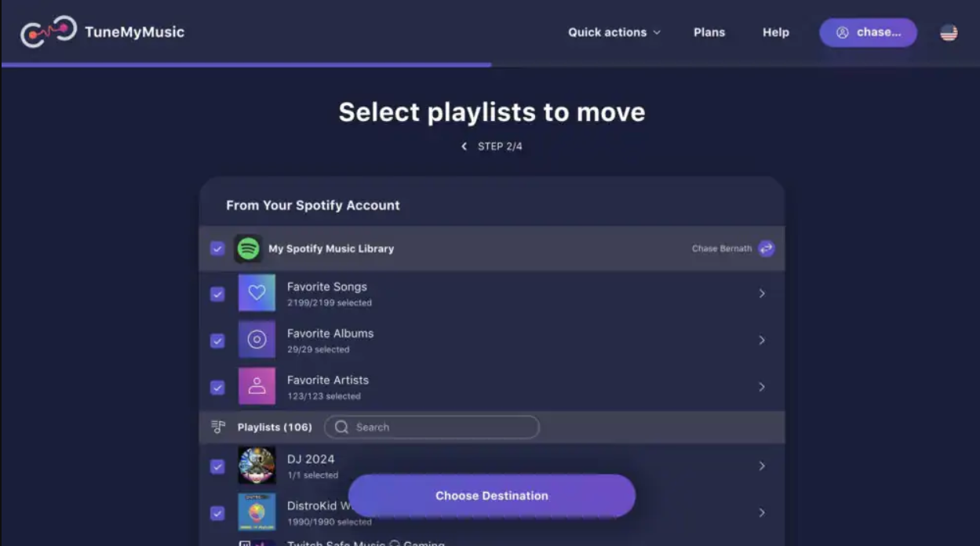The image size is (980, 546).
Task: Click the Choose Destination button
Action: [x=492, y=496]
